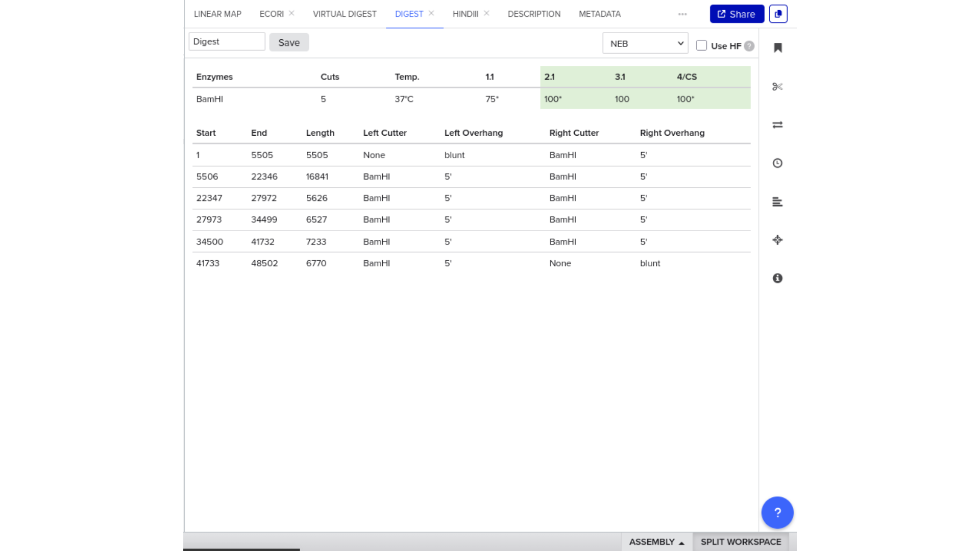This screenshot has height=551, width=980.
Task: Click the swap arrows sidebar icon
Action: tap(777, 125)
